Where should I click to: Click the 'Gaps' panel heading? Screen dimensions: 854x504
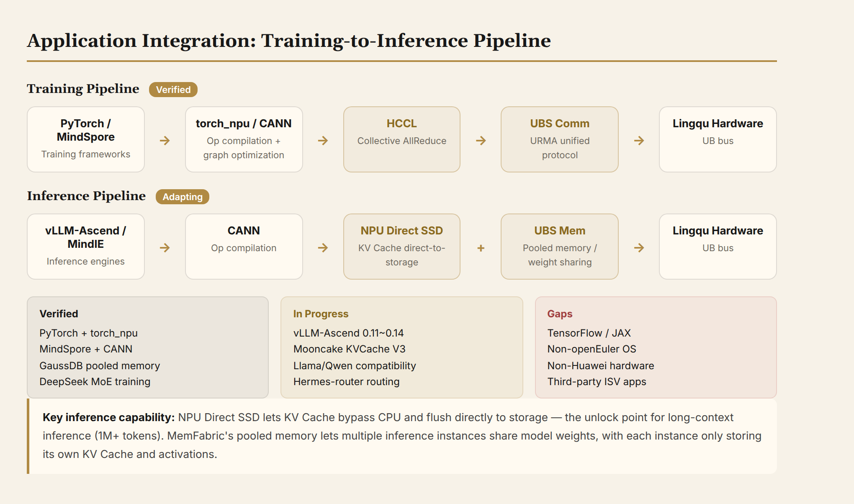pos(560,314)
